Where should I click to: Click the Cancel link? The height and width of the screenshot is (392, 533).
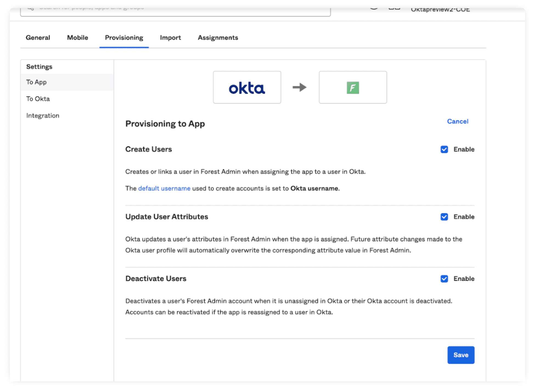458,121
